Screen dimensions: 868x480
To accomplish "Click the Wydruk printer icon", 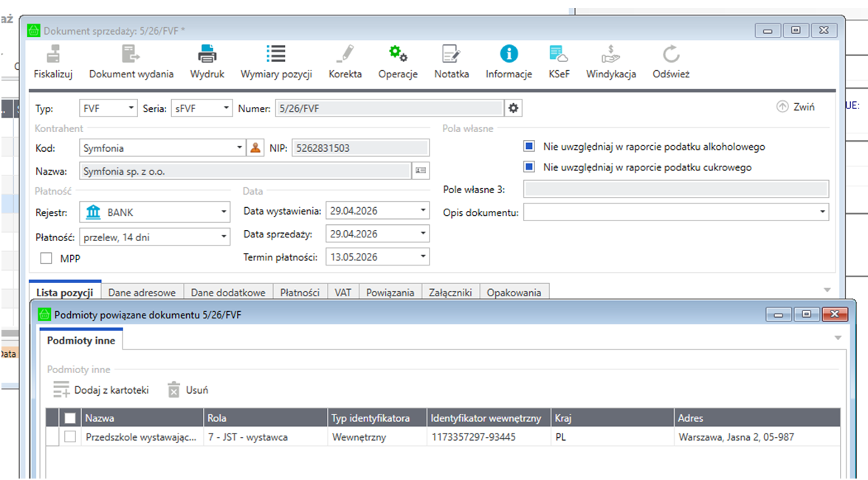I will tap(207, 55).
